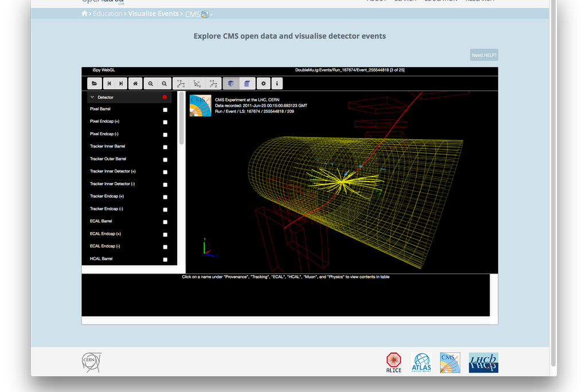Click the Visualise Events breadcrumb link
The width and height of the screenshot is (588, 392).
pyautogui.click(x=154, y=14)
